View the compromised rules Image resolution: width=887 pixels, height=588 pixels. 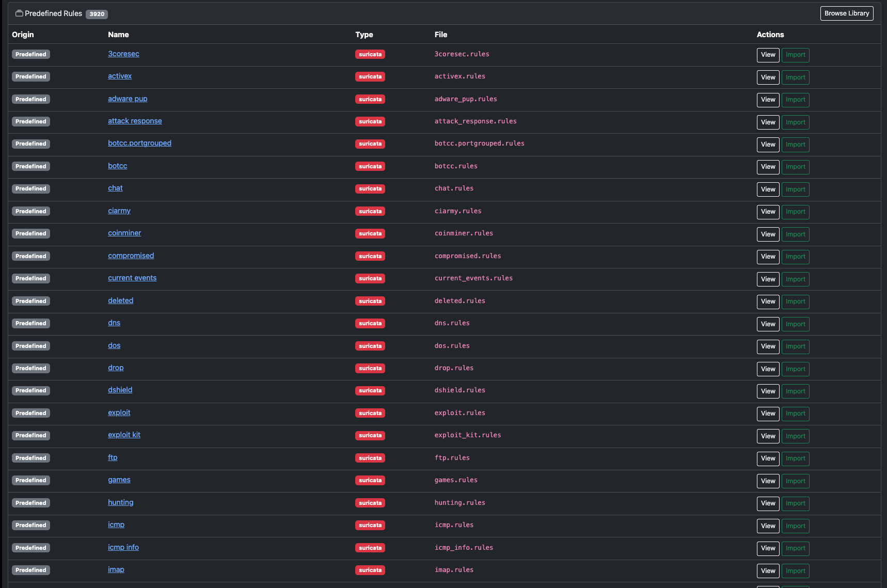click(768, 257)
